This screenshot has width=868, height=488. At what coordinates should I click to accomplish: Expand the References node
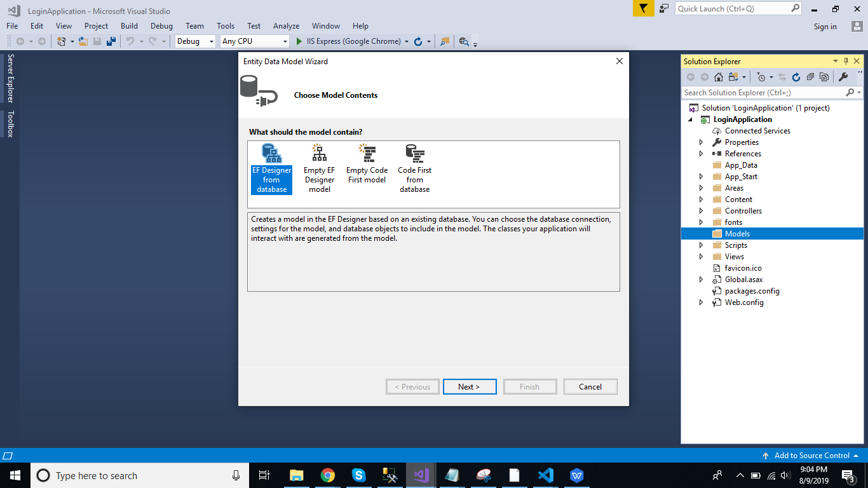point(702,154)
